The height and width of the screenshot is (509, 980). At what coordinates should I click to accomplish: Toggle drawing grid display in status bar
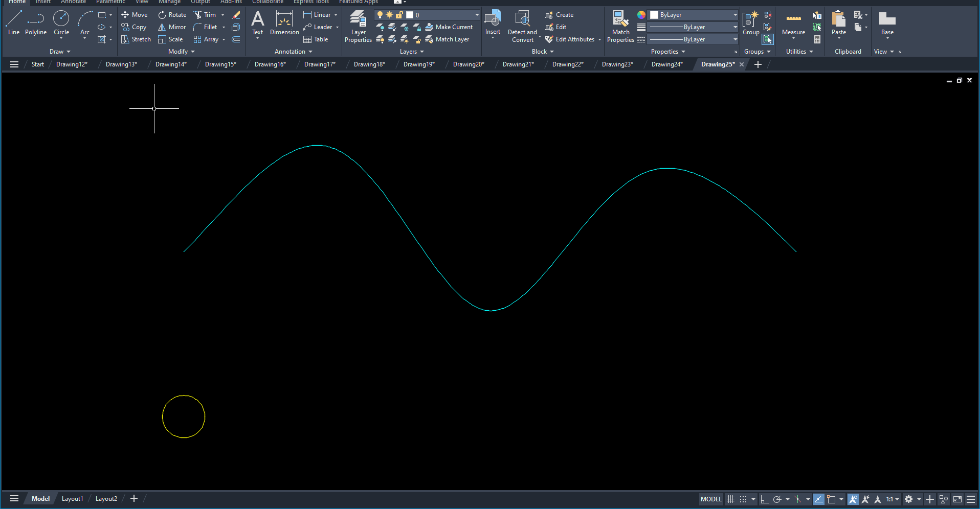[731, 499]
